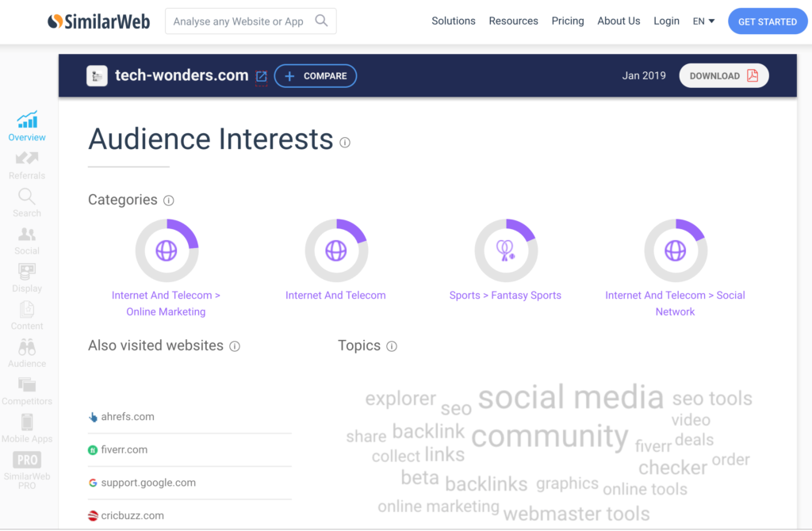This screenshot has height=531, width=812.
Task: Click ahrefs.com favicon in visited list
Action: pos(94,417)
